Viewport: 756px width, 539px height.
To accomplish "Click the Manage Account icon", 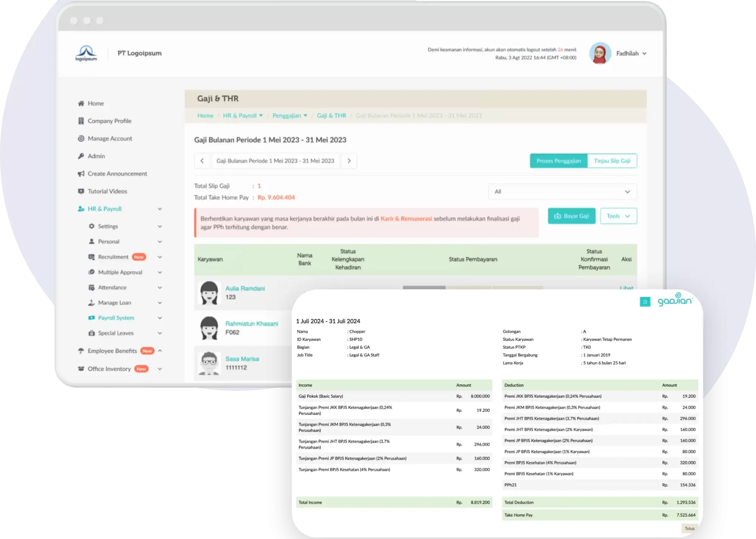I will (x=81, y=139).
